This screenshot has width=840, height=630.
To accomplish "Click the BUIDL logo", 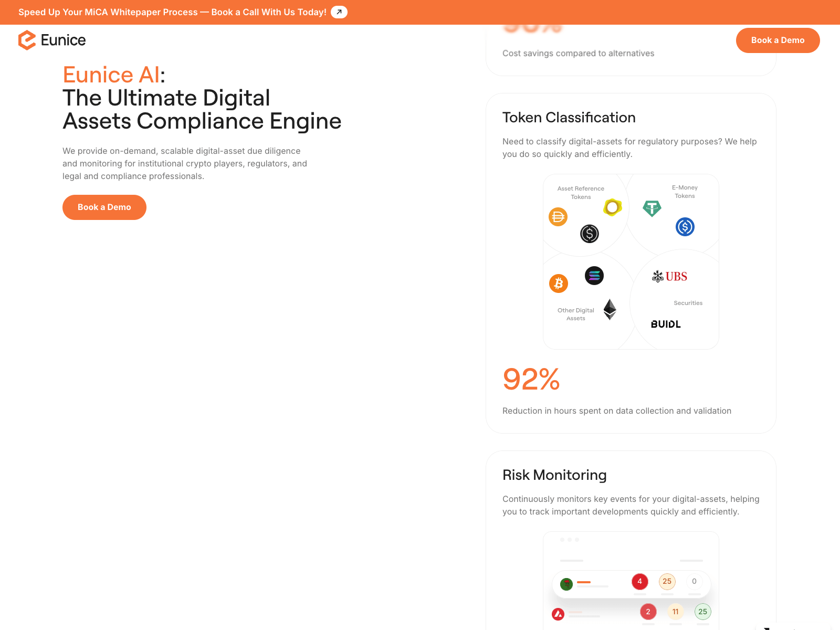I will point(666,324).
